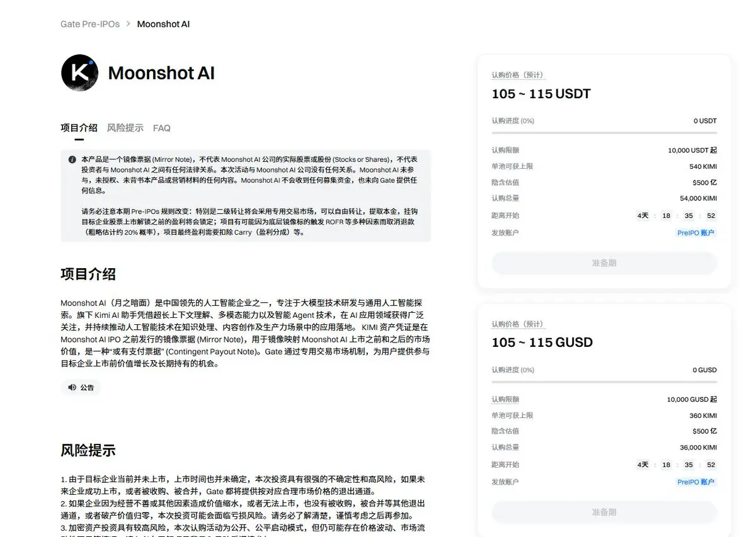The width and height of the screenshot is (756, 537).
Task: Click the breadcrumb chevron after Gate Pre-IPOs
Action: point(128,24)
